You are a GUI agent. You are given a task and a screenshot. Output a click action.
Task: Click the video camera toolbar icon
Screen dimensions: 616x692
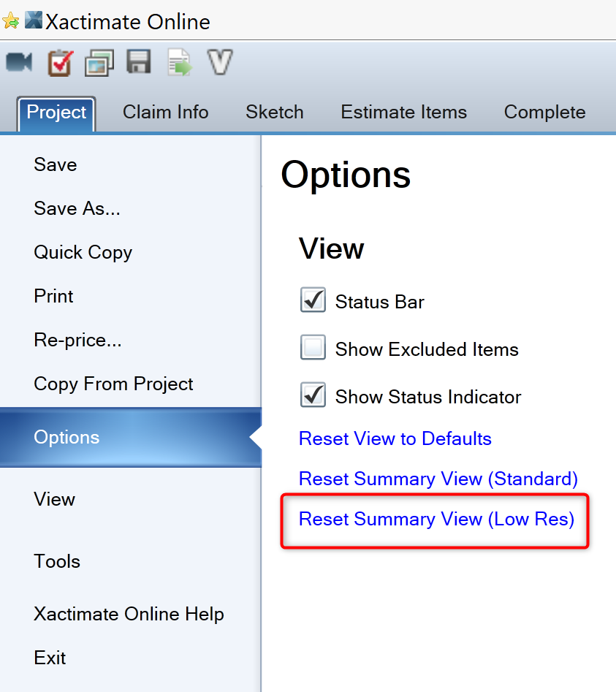point(19,62)
